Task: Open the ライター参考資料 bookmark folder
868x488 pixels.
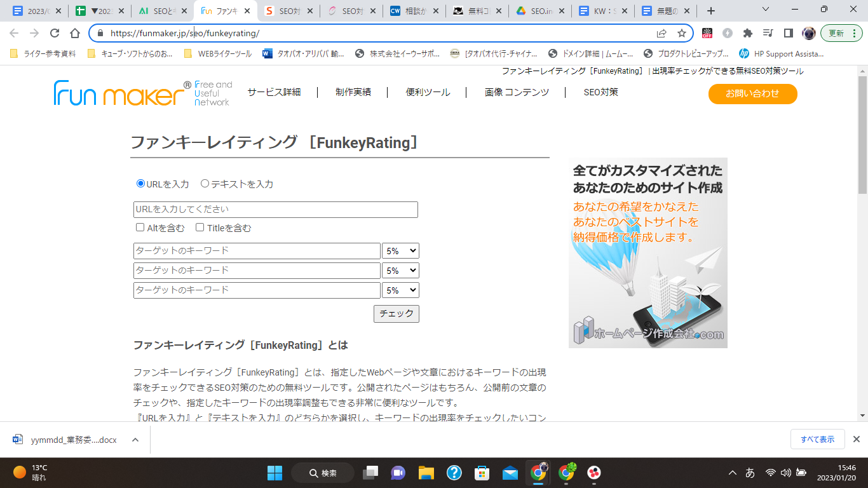Action: click(43, 54)
